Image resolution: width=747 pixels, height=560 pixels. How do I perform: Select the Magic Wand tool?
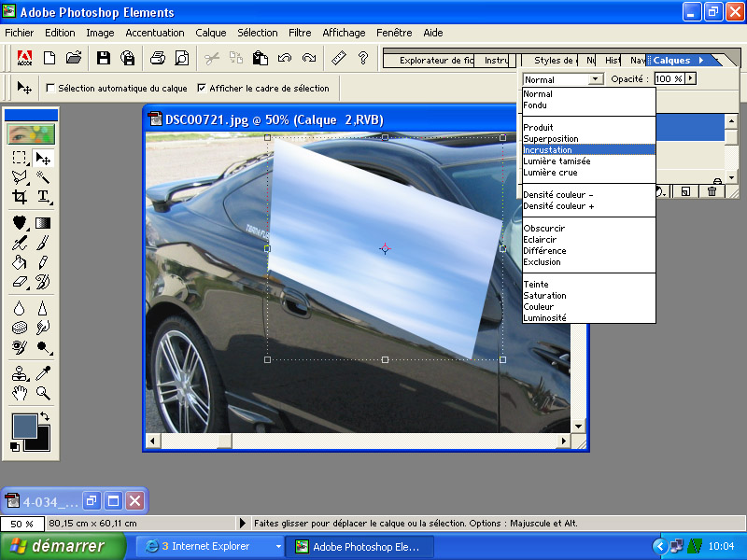click(x=43, y=177)
